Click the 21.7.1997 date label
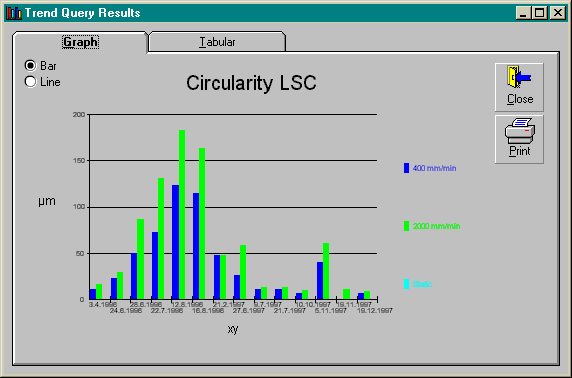This screenshot has width=572, height=378. click(x=290, y=310)
